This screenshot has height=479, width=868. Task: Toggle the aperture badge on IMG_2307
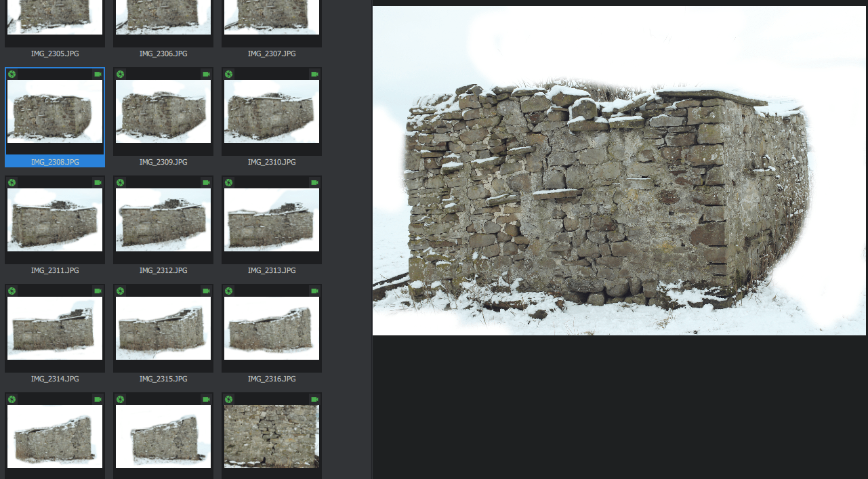(x=228, y=3)
